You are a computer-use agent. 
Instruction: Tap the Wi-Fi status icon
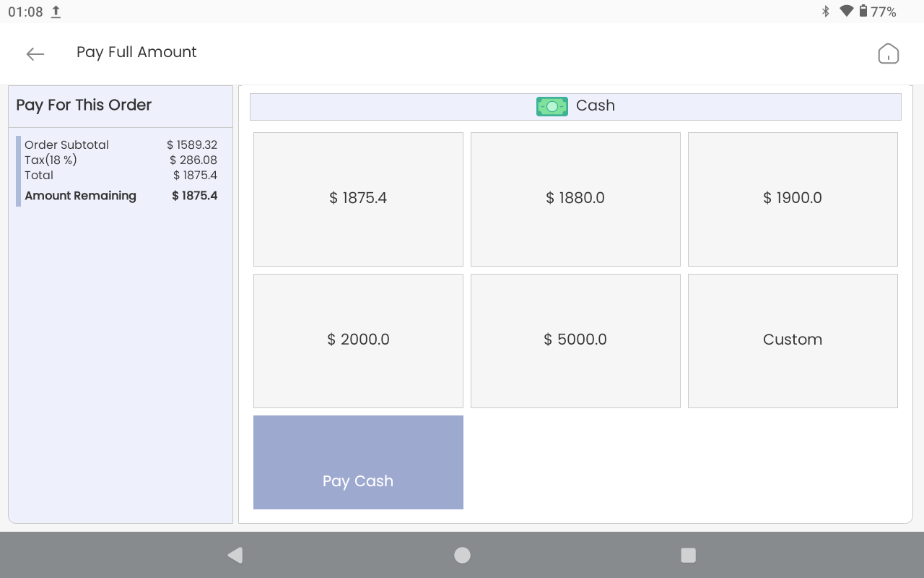[x=847, y=12]
